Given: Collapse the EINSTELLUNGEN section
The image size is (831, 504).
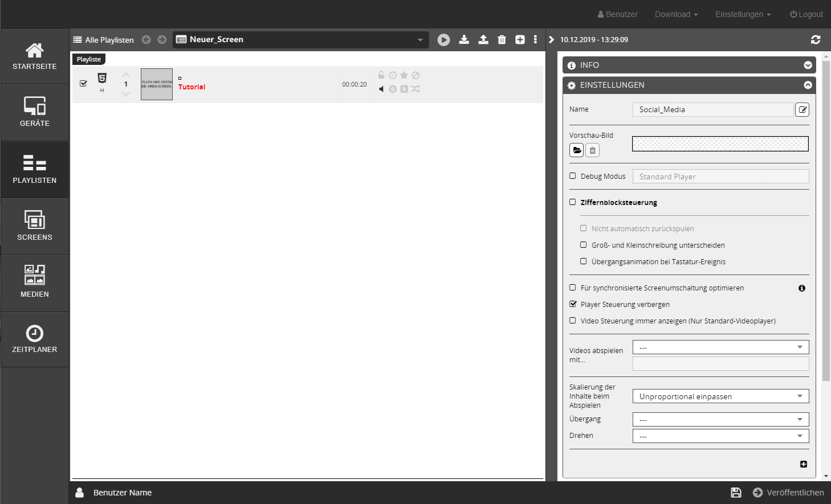Looking at the screenshot, I should 808,85.
